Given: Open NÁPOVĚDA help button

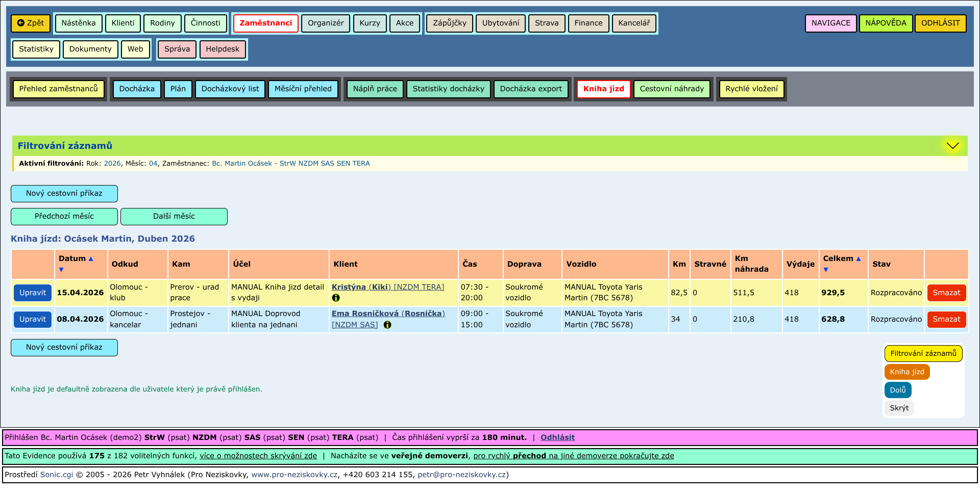Looking at the screenshot, I should pos(885,23).
